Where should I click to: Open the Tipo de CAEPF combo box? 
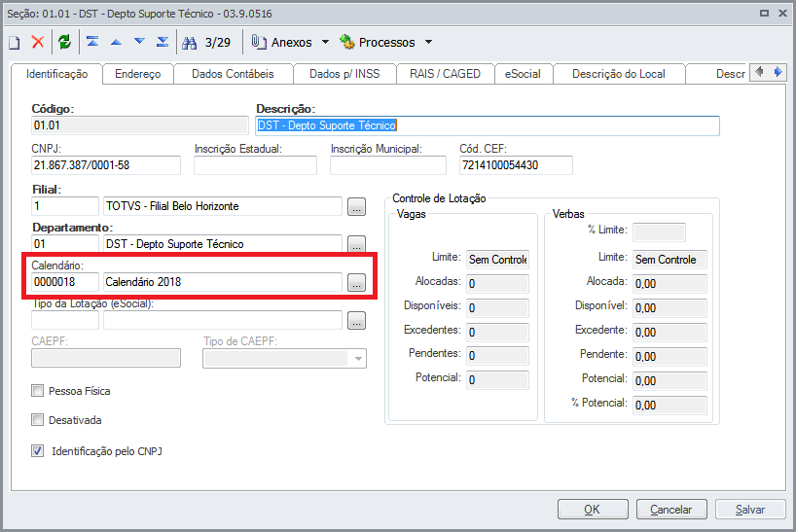coord(359,359)
